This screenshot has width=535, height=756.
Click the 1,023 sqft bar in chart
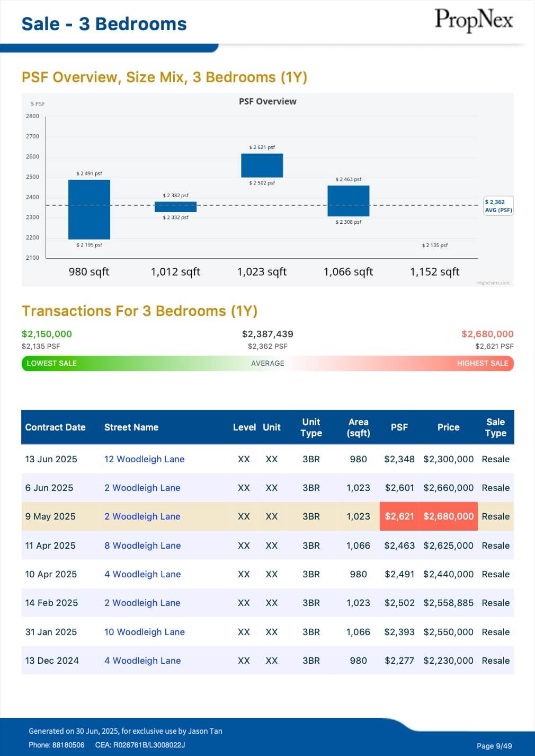[x=262, y=165]
